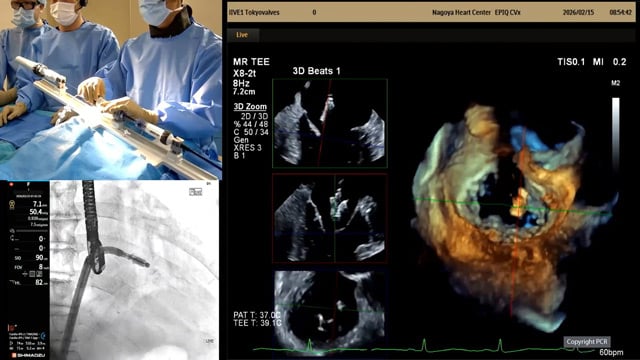Click the EPIQ CVx system name

point(507,13)
